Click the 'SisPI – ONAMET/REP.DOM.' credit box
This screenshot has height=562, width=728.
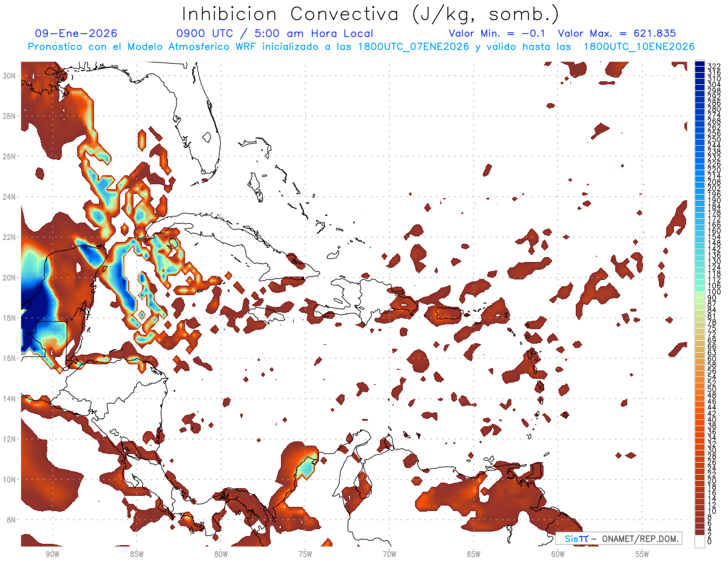click(618, 538)
